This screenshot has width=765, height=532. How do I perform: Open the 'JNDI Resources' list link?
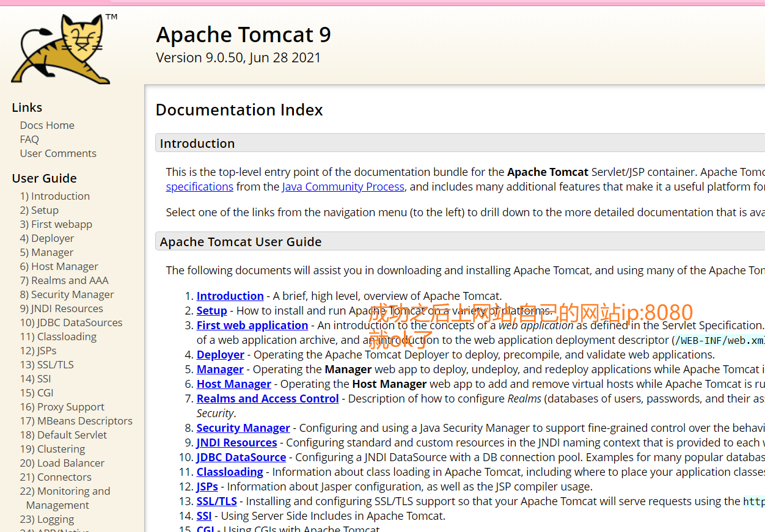pos(237,442)
